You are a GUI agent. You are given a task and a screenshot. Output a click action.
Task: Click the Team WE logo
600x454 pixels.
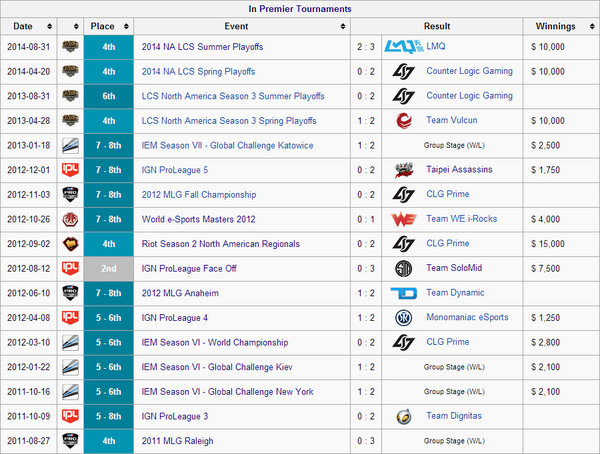(404, 219)
